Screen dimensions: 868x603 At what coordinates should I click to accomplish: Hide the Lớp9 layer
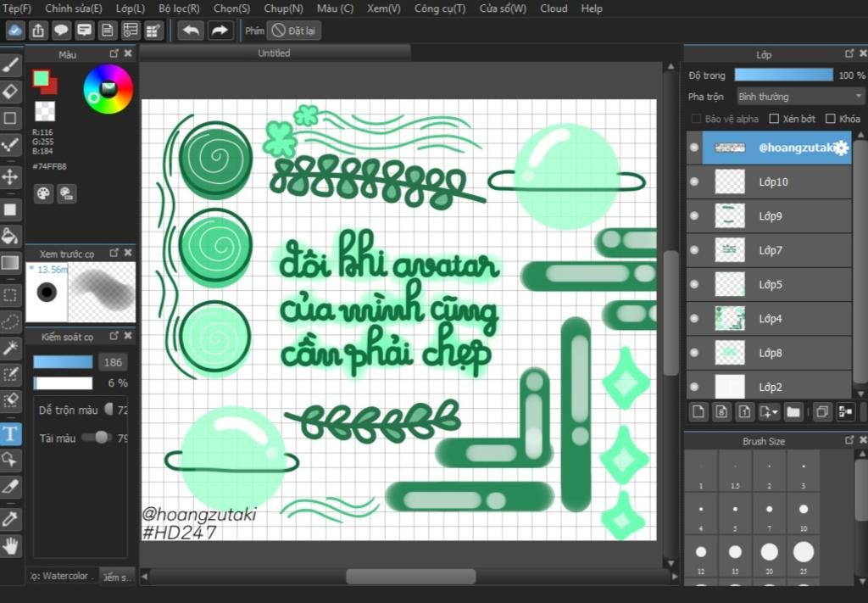pyautogui.click(x=694, y=216)
